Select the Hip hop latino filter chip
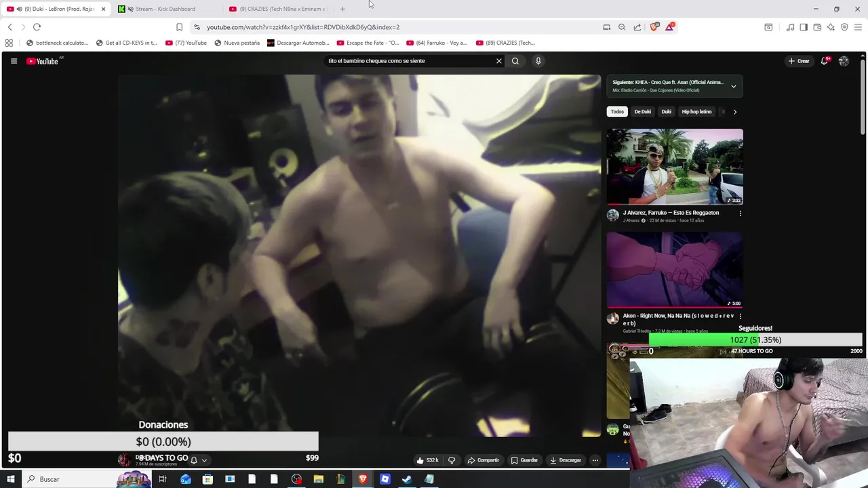The width and height of the screenshot is (868, 488). click(x=696, y=112)
